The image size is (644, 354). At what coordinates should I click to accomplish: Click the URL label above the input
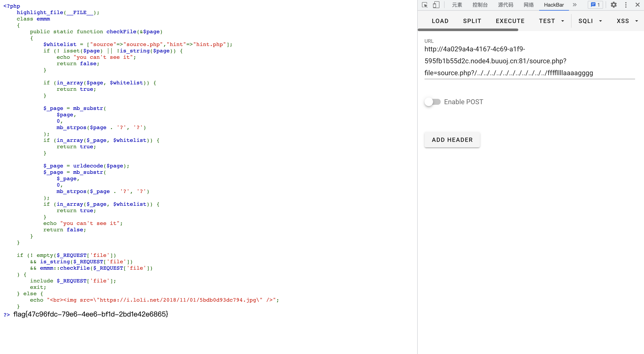pyautogui.click(x=429, y=41)
